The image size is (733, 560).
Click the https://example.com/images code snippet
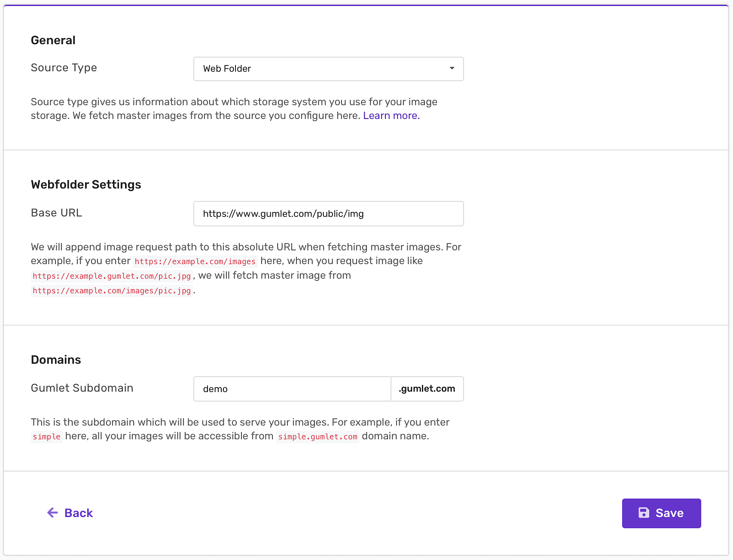click(x=195, y=261)
